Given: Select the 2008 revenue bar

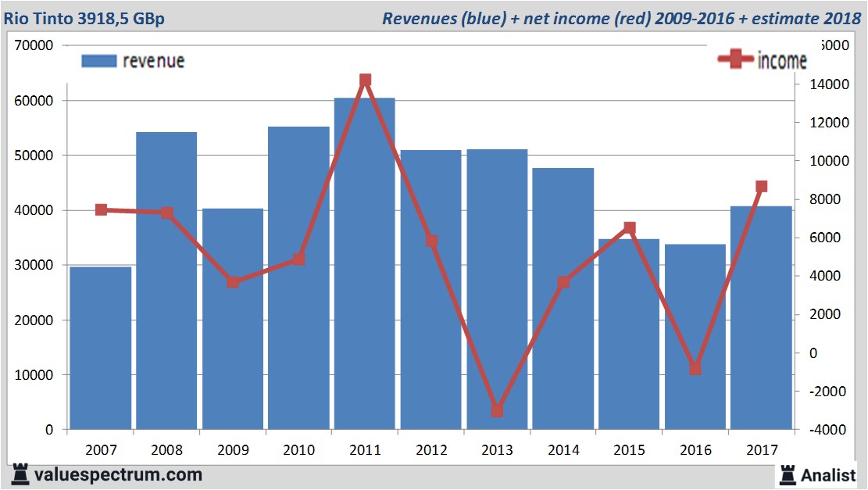Looking at the screenshot, I should click(166, 281).
